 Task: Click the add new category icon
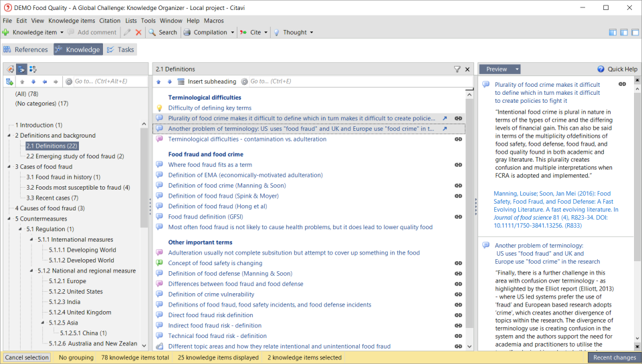(10, 81)
